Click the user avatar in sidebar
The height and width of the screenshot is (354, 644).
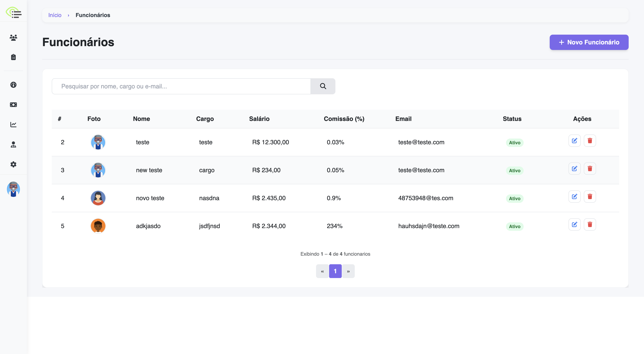click(13, 189)
